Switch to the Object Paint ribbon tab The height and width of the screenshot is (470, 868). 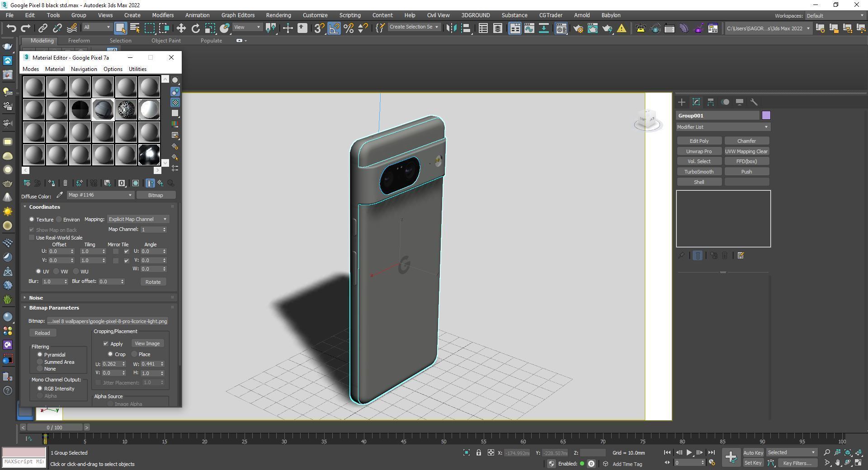point(166,40)
